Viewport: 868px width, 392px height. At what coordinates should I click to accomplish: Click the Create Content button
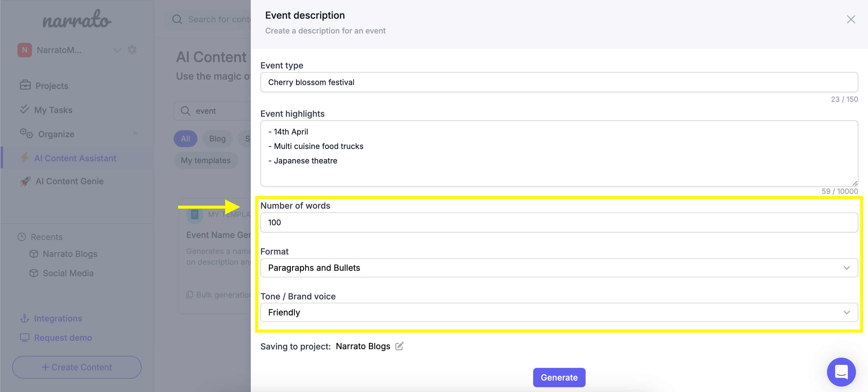tap(77, 367)
